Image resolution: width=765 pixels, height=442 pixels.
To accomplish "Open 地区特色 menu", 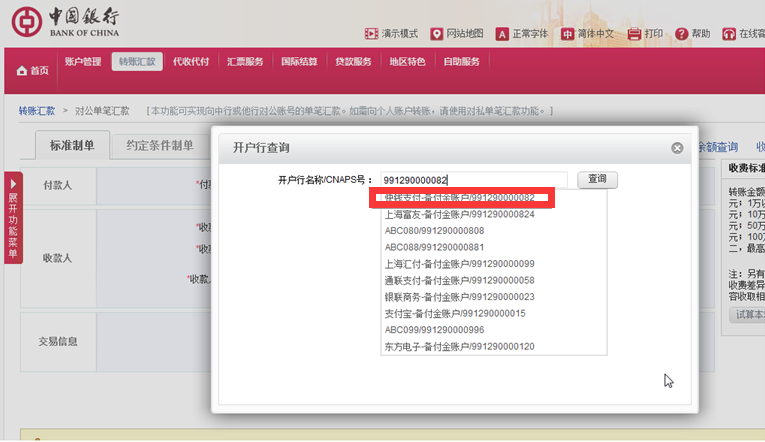I will point(407,61).
